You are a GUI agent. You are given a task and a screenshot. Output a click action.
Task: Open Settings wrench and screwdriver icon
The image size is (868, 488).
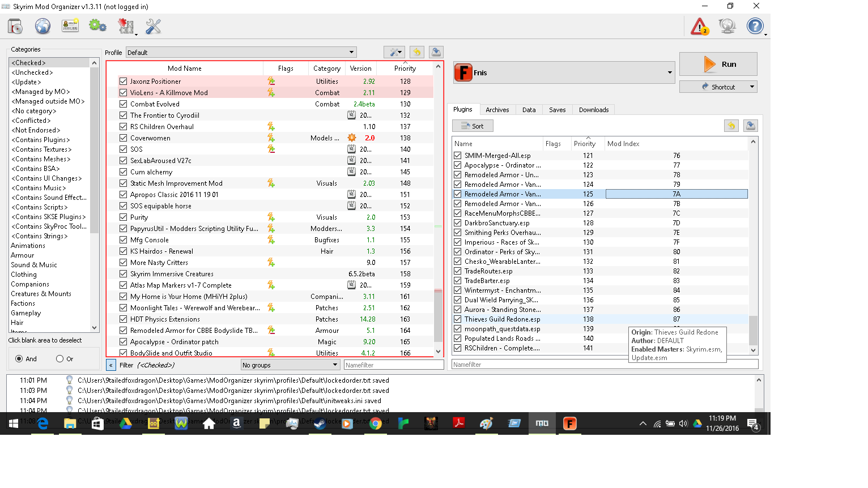tap(154, 26)
